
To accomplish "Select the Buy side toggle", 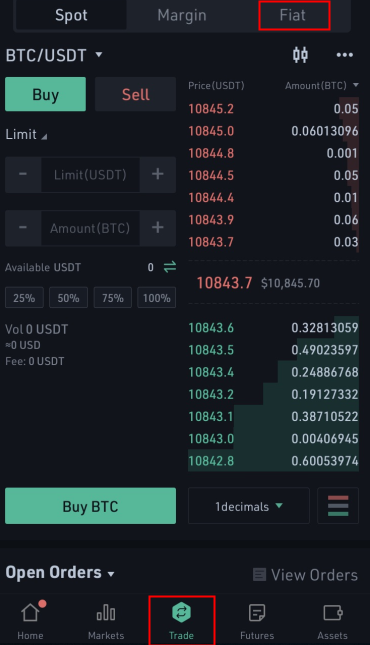I will click(45, 94).
